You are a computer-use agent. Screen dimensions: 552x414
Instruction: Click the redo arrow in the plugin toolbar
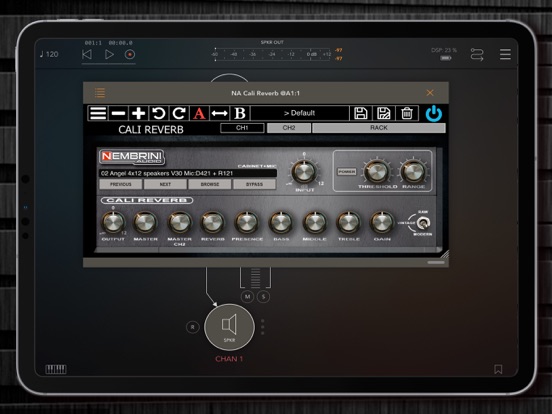179,113
